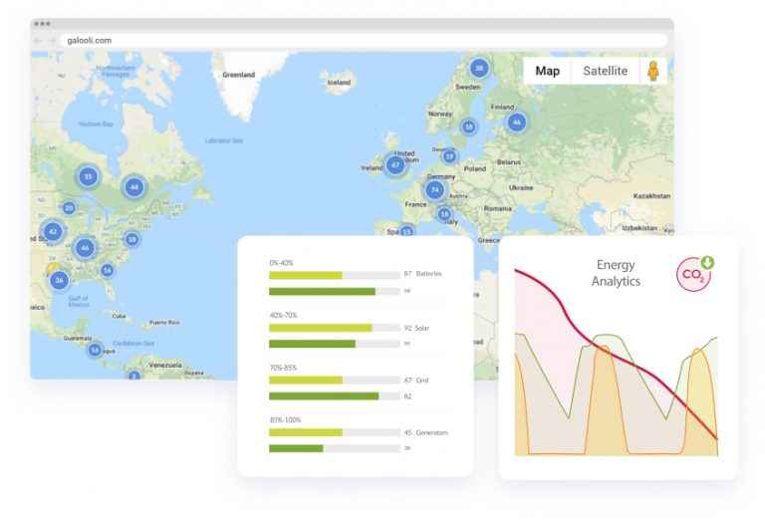Viewport: 765px width, 532px height.
Task: Click the "82" value under Grid
Action: (x=407, y=397)
